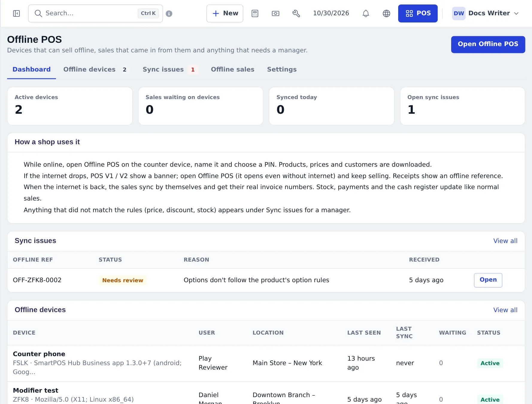Collapse the sidebar panel icon
The height and width of the screenshot is (404, 532).
pos(16,13)
